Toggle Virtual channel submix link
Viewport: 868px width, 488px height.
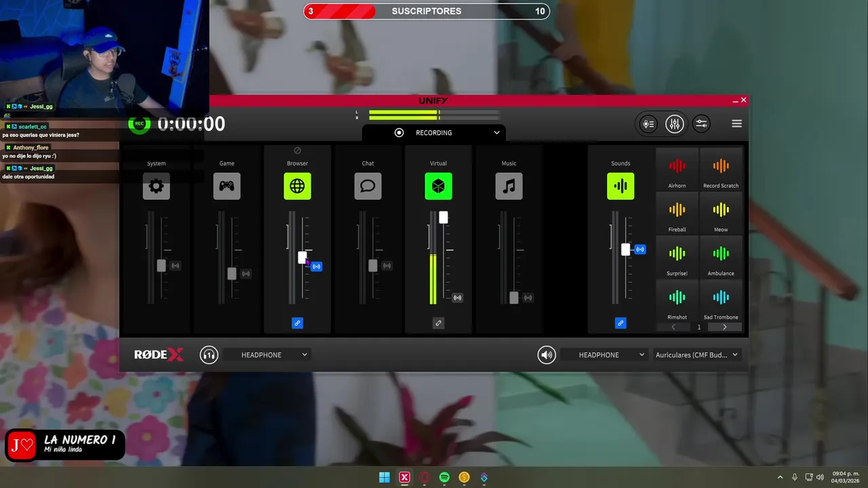[438, 323]
